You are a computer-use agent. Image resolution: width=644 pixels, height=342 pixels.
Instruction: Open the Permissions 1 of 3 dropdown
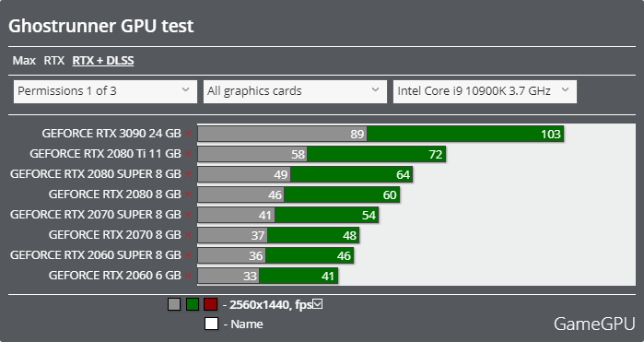click(105, 91)
